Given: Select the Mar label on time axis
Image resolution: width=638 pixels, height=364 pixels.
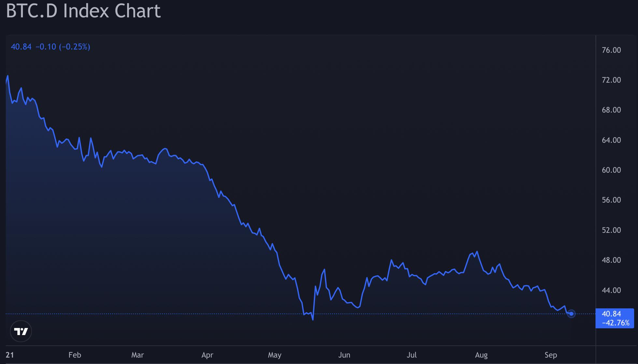Looking at the screenshot, I should point(137,355).
